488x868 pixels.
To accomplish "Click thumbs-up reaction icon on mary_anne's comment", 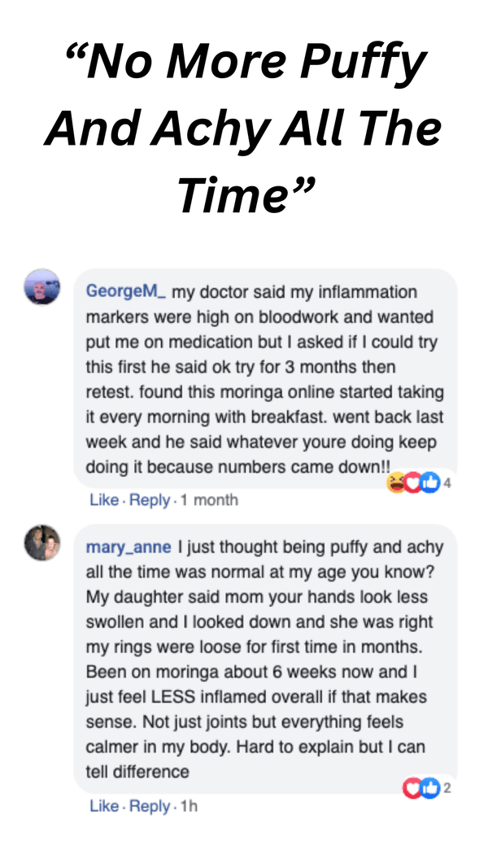I will (x=429, y=787).
